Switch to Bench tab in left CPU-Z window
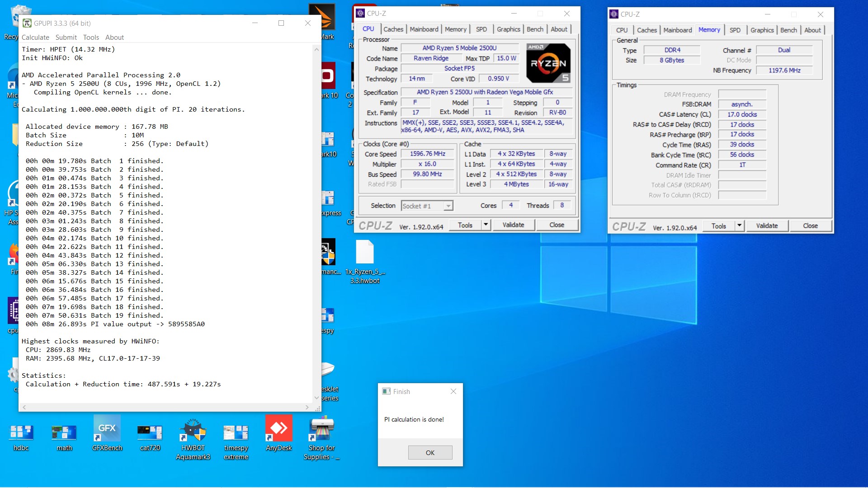 [x=535, y=29]
